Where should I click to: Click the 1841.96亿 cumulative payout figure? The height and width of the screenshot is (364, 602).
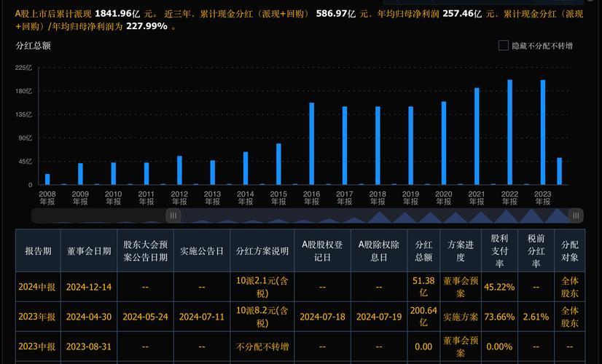click(x=117, y=14)
